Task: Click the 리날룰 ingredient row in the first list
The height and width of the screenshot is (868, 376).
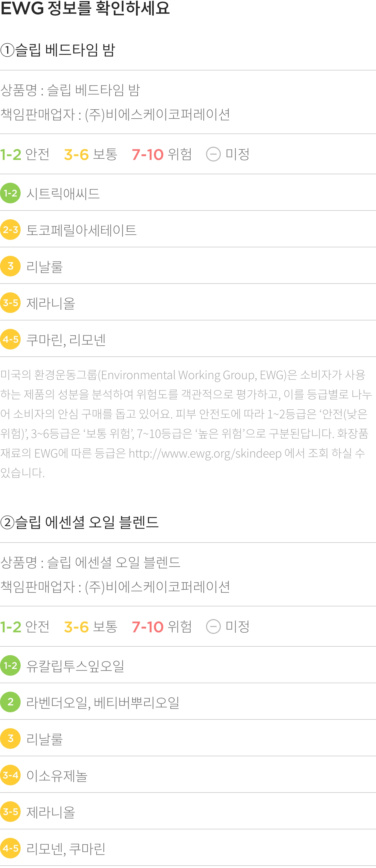Action: click(x=188, y=266)
